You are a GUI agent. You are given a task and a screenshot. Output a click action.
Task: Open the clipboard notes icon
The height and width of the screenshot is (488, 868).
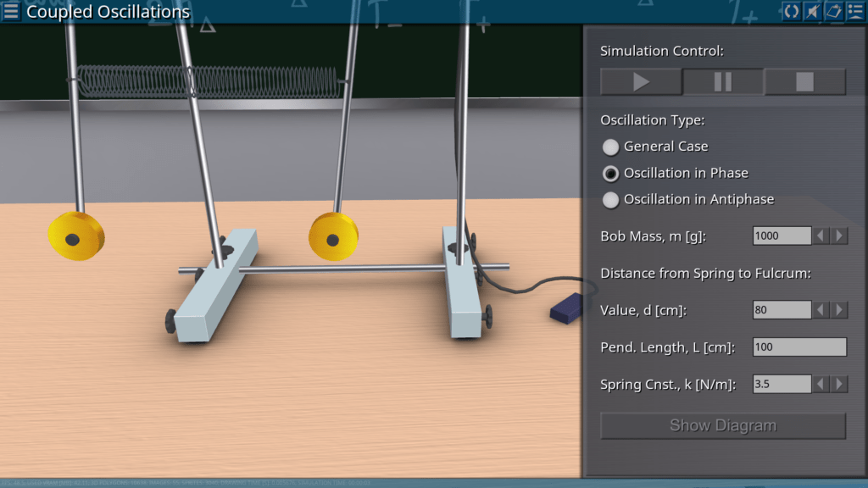click(x=833, y=11)
